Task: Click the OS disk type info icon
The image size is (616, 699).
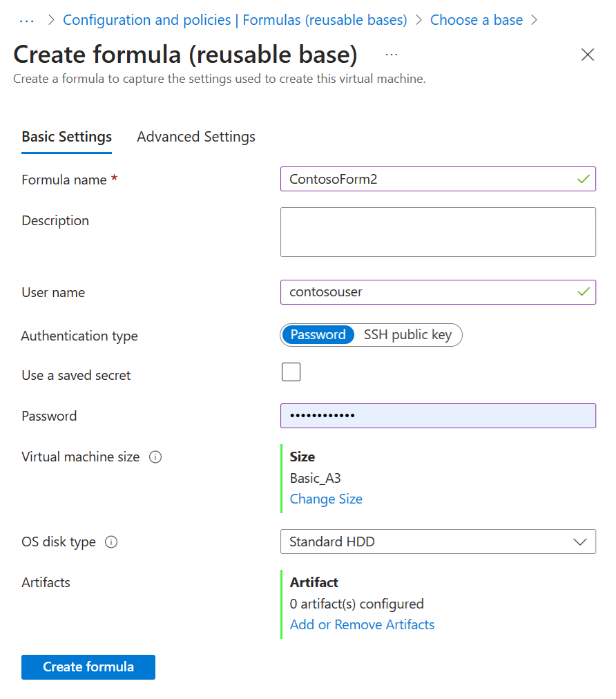Action: pyautogui.click(x=111, y=542)
